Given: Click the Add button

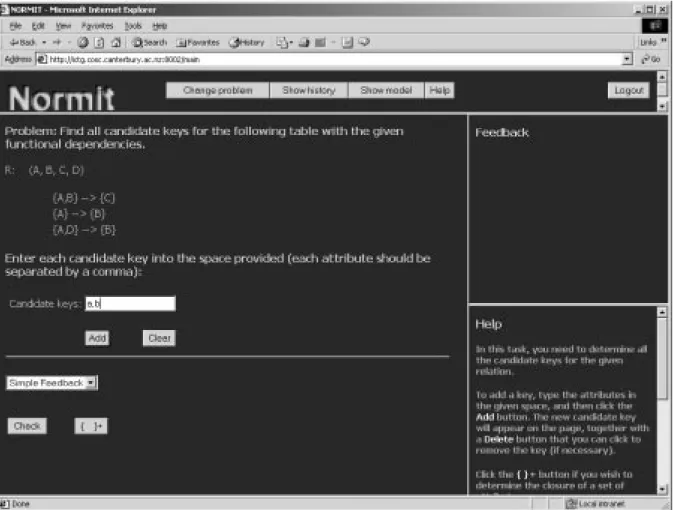Looking at the screenshot, I should (97, 338).
